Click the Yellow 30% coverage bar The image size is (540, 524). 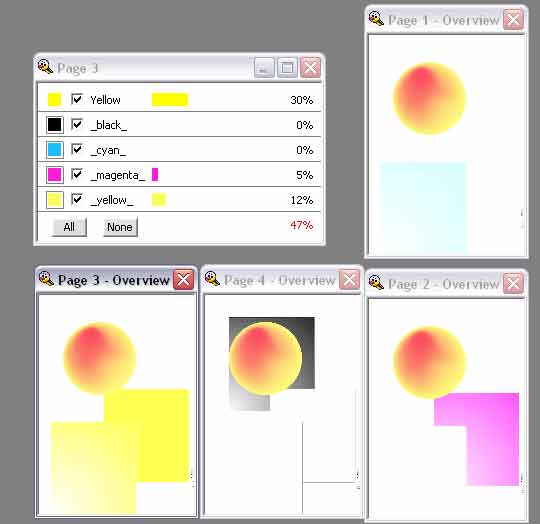tap(170, 99)
